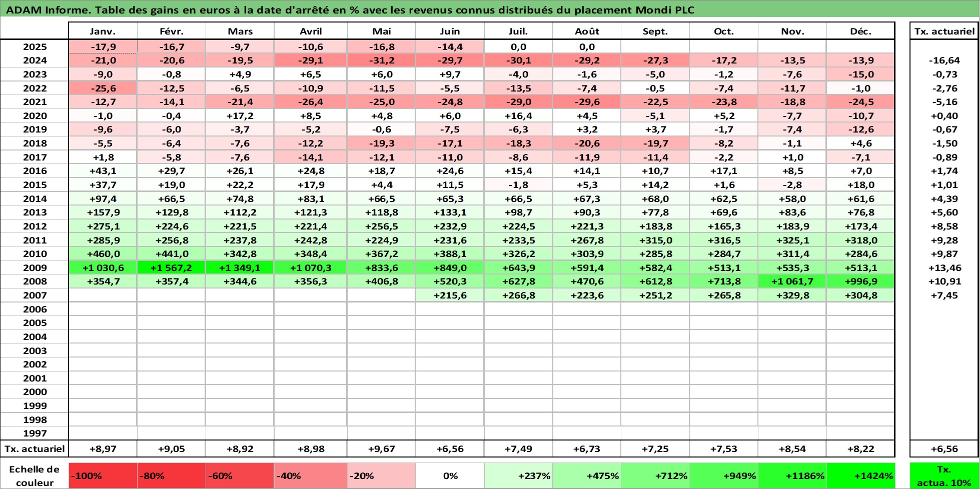Click the 'Tx. actua. 10%' green swatch
This screenshot has width=980, height=489.
tap(944, 475)
